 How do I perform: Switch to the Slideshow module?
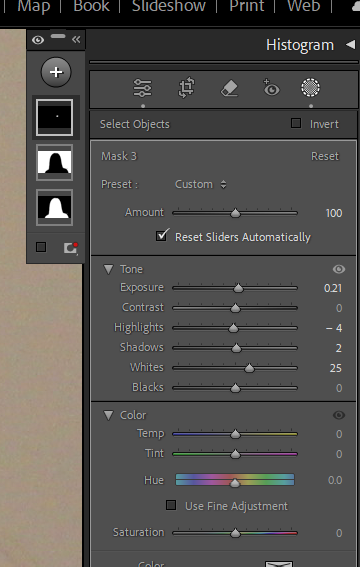[x=169, y=6]
